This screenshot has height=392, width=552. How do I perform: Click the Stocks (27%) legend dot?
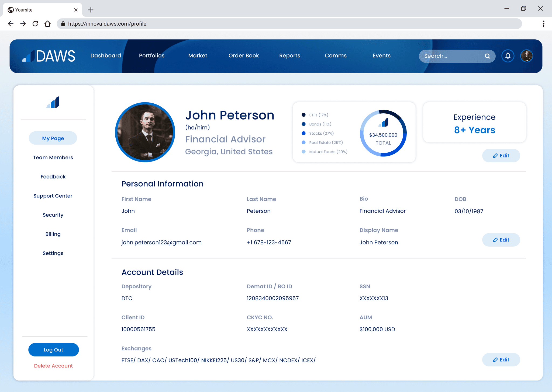click(303, 133)
